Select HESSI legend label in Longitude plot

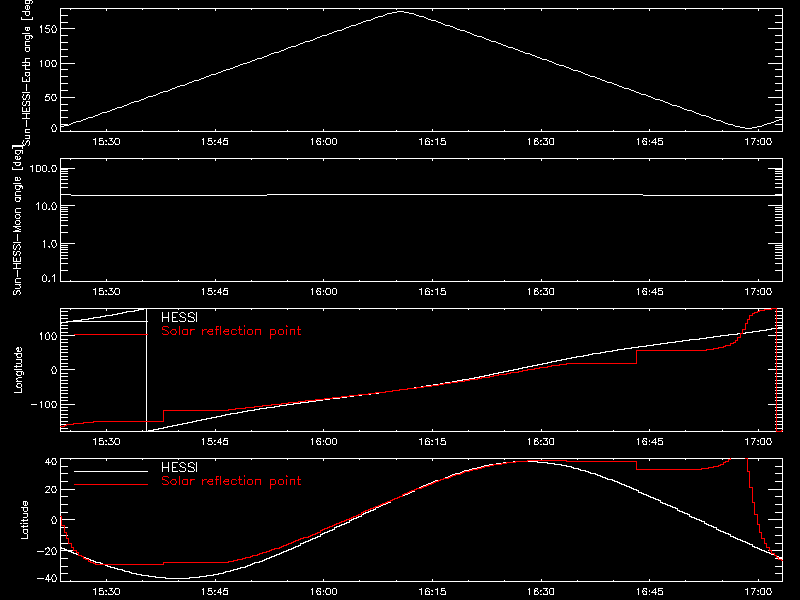click(179, 317)
